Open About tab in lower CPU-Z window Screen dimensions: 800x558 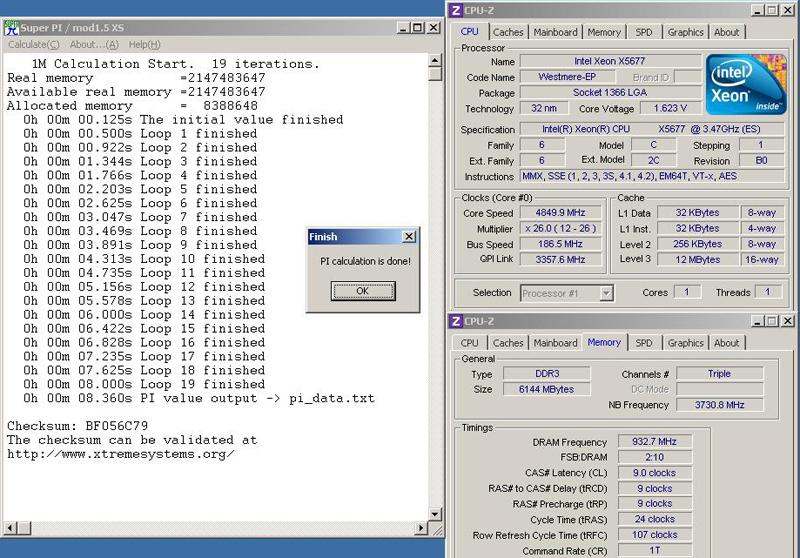(x=727, y=343)
